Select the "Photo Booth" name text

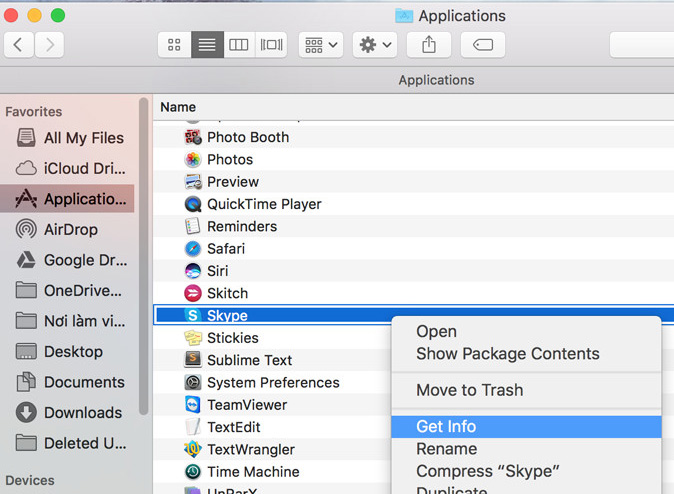click(x=248, y=137)
